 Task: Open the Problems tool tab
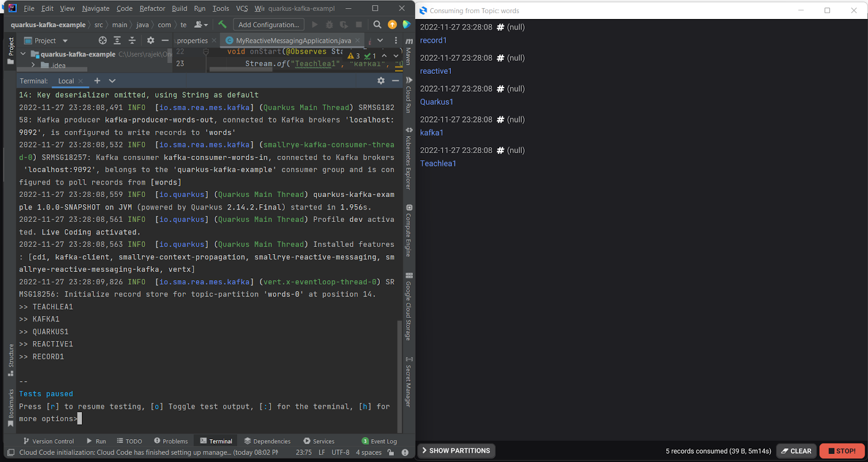pyautogui.click(x=171, y=441)
